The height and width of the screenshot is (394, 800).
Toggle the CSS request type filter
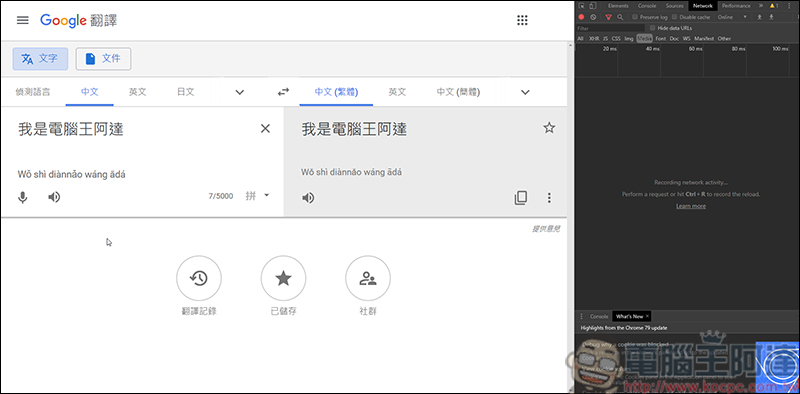(616, 38)
